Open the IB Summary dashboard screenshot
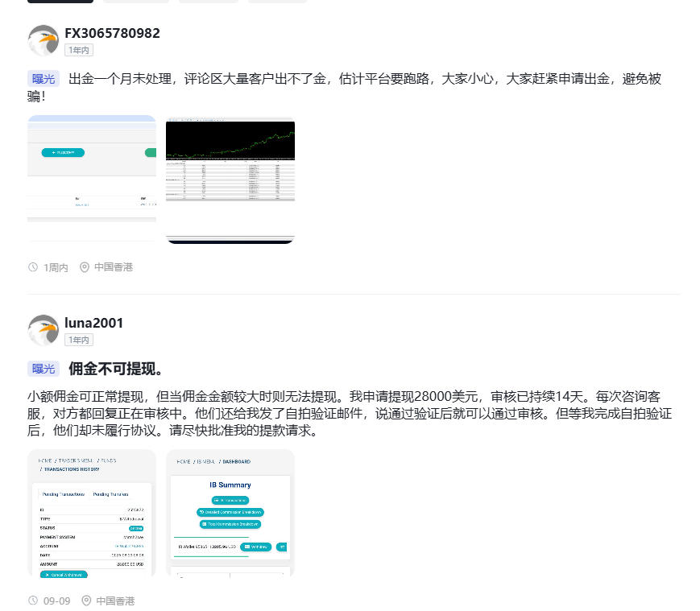700x611 pixels. click(x=230, y=514)
